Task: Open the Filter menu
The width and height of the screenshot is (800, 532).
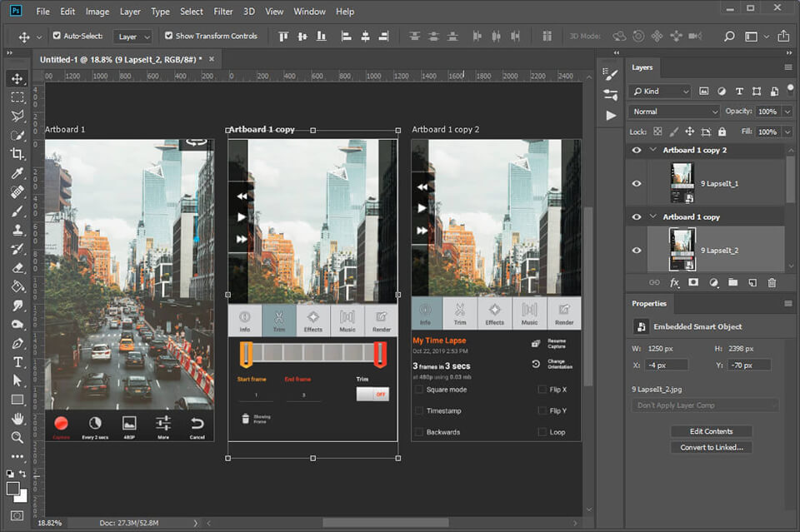Action: pos(222,12)
